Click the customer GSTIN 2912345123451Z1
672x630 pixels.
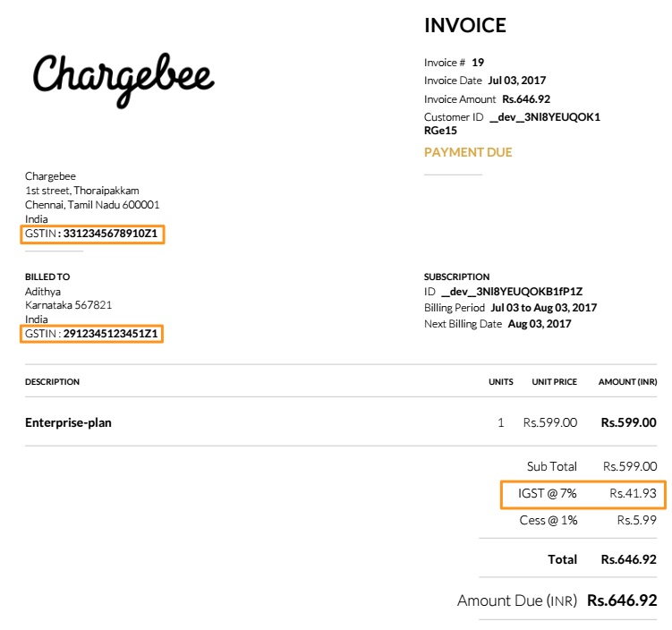[112, 334]
